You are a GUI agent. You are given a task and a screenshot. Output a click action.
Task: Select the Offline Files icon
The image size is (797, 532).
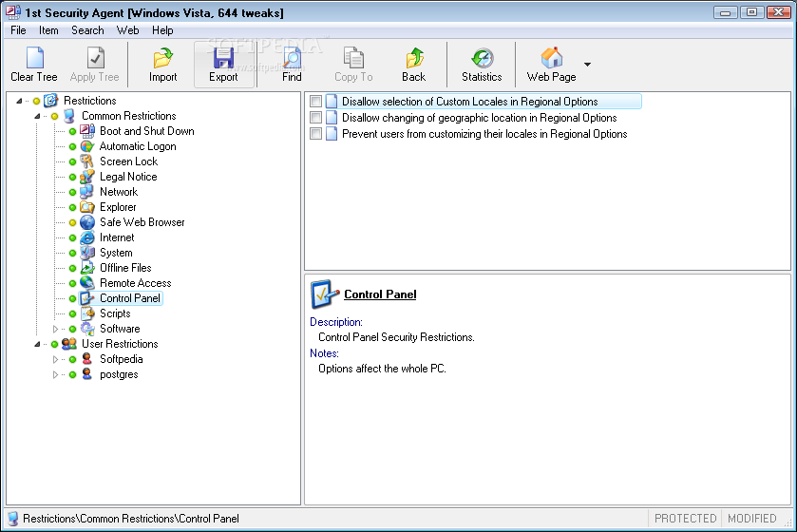87,268
